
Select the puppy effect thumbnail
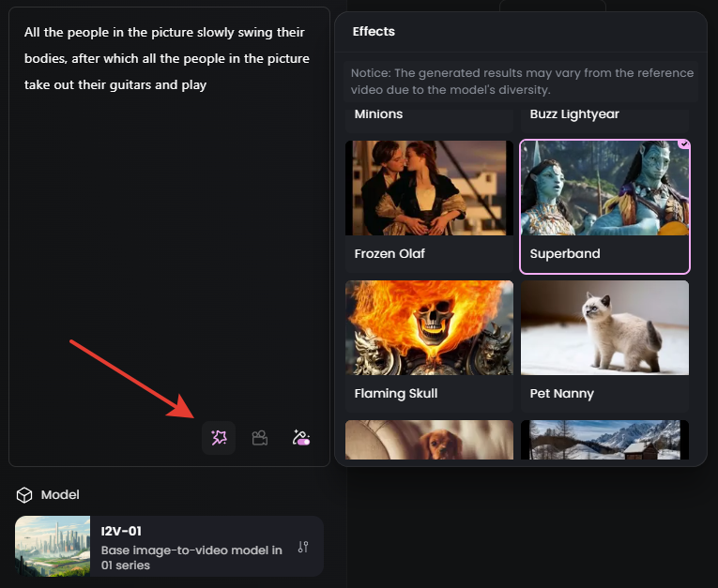[x=429, y=440]
